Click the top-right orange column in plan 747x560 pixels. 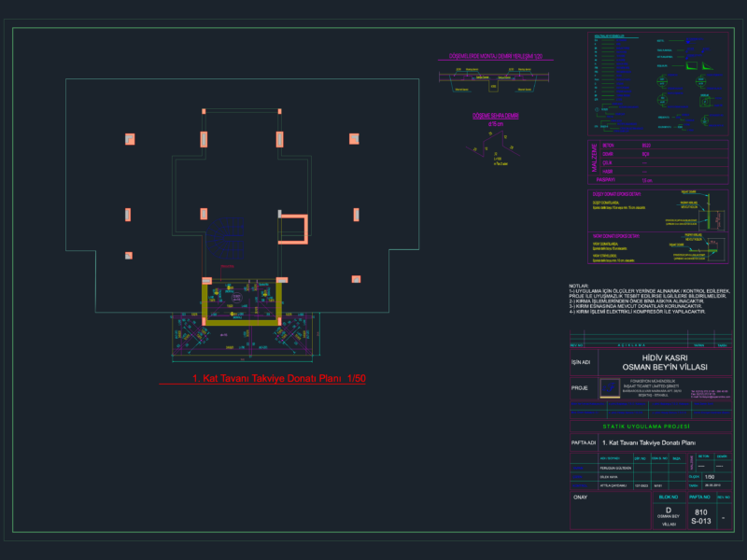click(354, 138)
